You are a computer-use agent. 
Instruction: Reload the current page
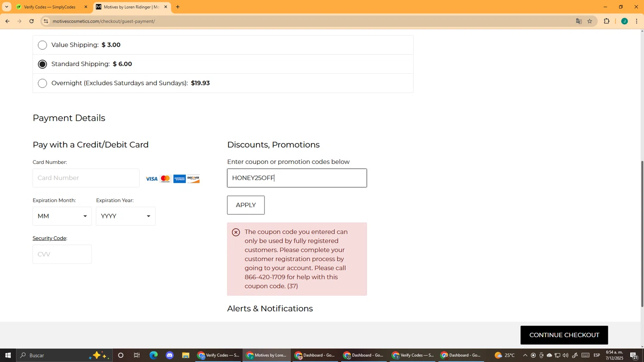[x=32, y=21]
